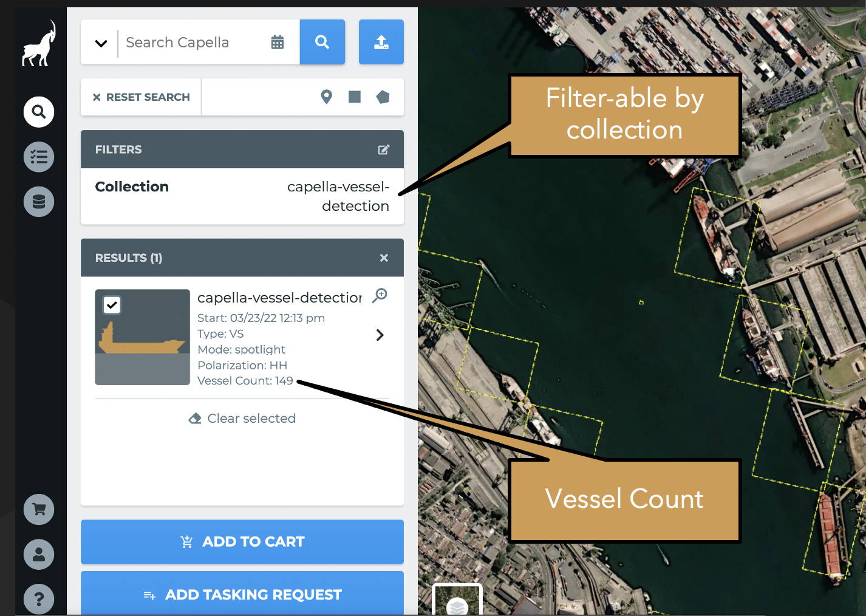Click the Type: VS text
Screen dimensions: 866x616
tap(220, 334)
